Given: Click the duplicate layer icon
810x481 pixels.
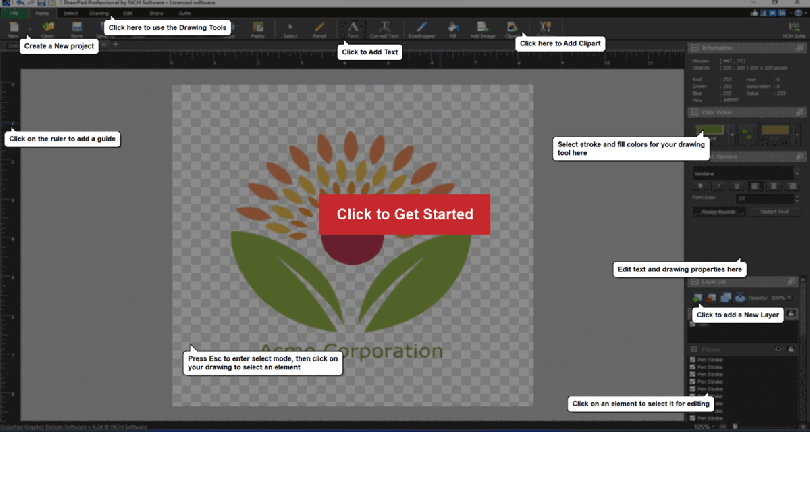Looking at the screenshot, I should 726,298.
